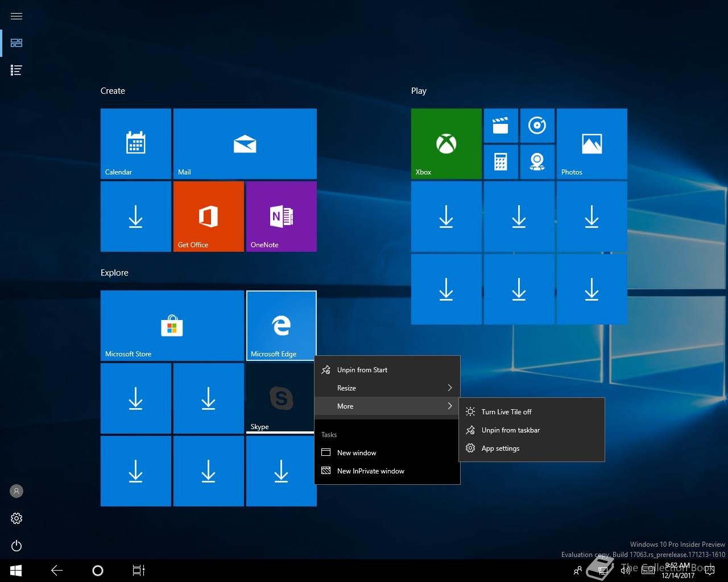The height and width of the screenshot is (582, 728).
Task: Open the Photos tile
Action: [592, 144]
